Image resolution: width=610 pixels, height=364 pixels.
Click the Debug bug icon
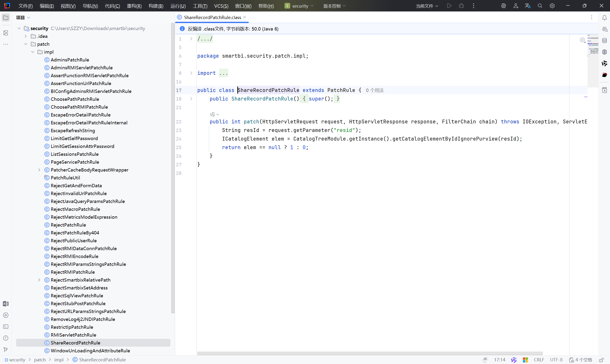click(461, 6)
